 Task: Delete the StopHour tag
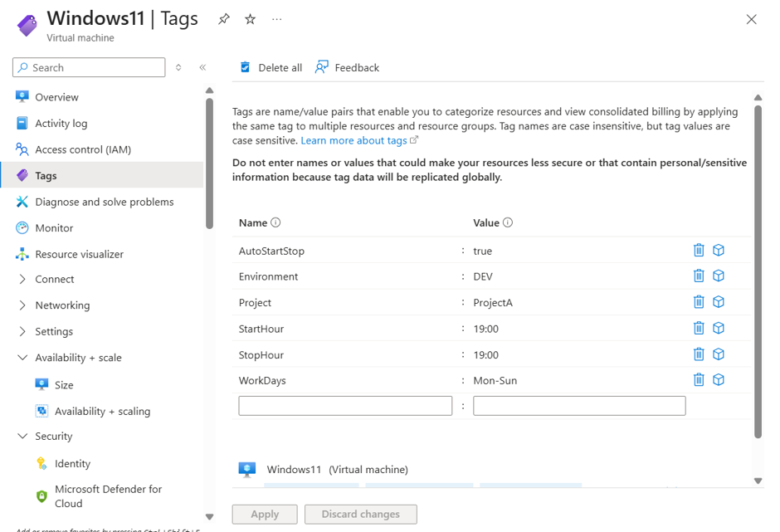(699, 354)
